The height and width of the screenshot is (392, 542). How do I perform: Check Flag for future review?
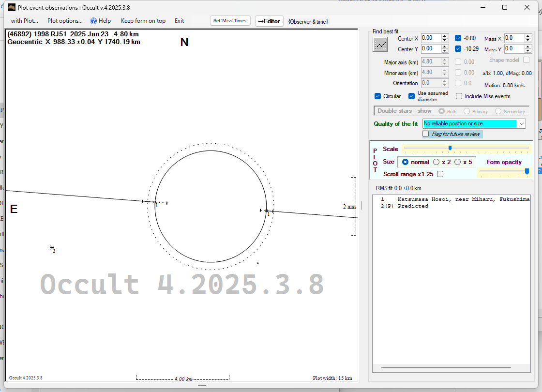pos(426,134)
